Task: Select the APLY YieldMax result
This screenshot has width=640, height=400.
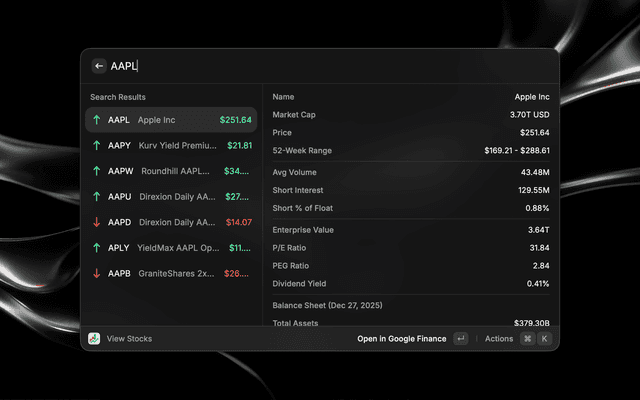Action: coord(171,248)
